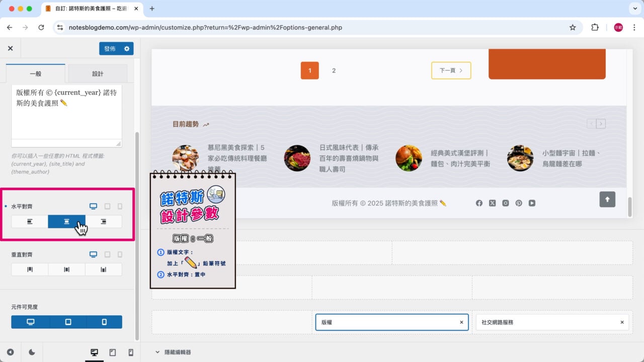Viewport: 644px width, 362px height.
Task: Toggle desktop visibility under 元件可見度
Action: coord(30,322)
